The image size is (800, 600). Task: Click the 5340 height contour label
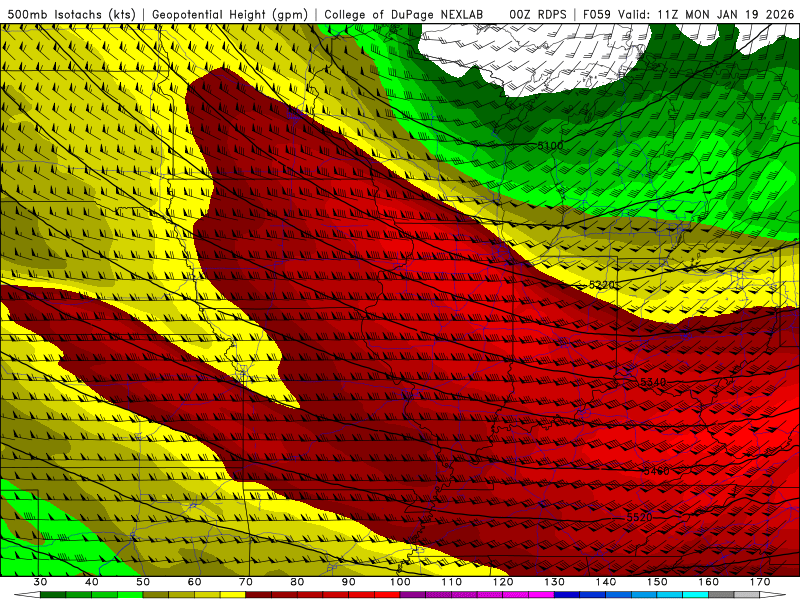point(653,382)
